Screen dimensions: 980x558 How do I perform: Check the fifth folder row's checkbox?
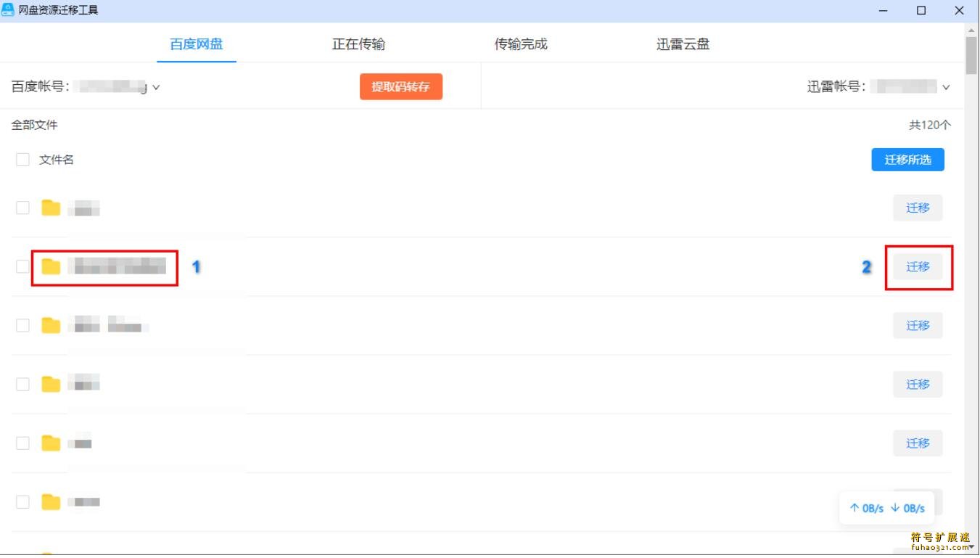pos(22,443)
